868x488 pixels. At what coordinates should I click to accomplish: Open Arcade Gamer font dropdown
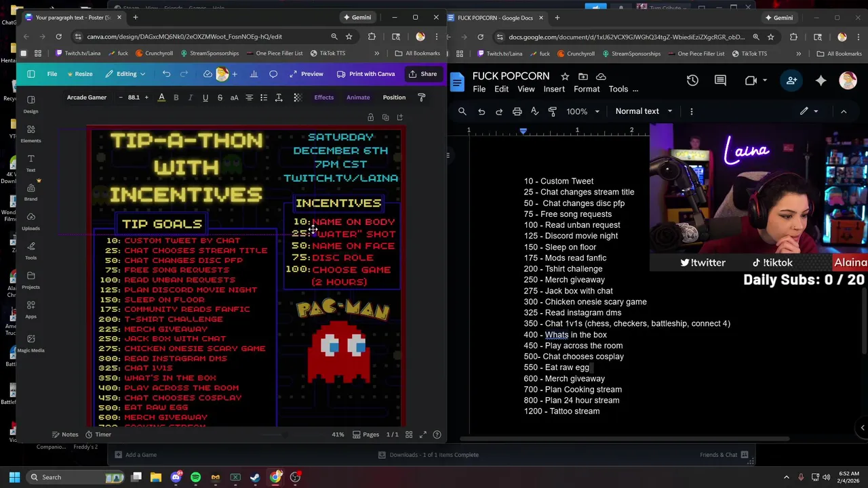(87, 98)
